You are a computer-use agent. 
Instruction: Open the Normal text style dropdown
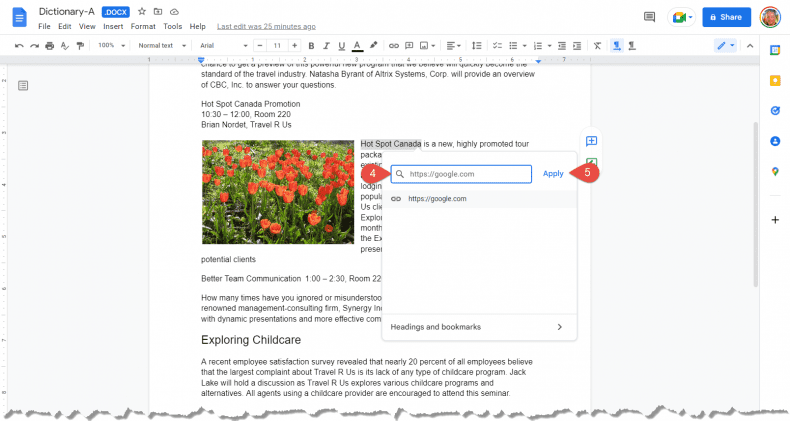(160, 46)
